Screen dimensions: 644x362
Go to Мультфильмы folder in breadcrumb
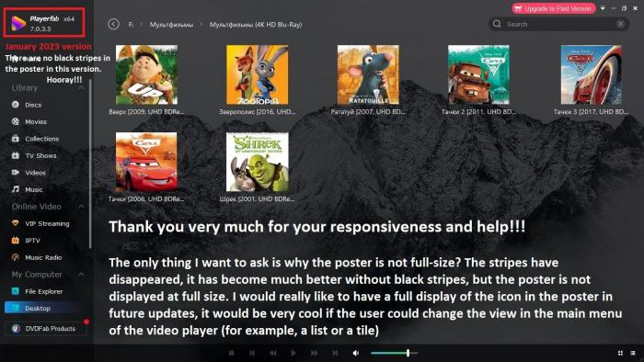click(x=171, y=25)
